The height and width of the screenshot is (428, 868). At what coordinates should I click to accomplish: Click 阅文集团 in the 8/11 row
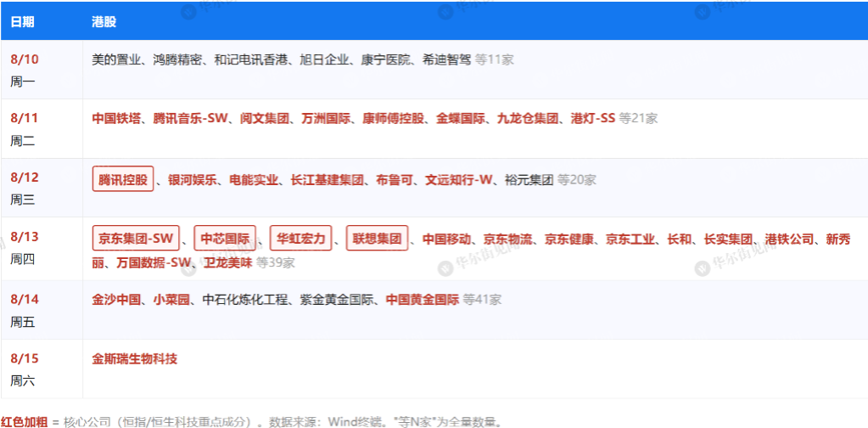coord(265,119)
